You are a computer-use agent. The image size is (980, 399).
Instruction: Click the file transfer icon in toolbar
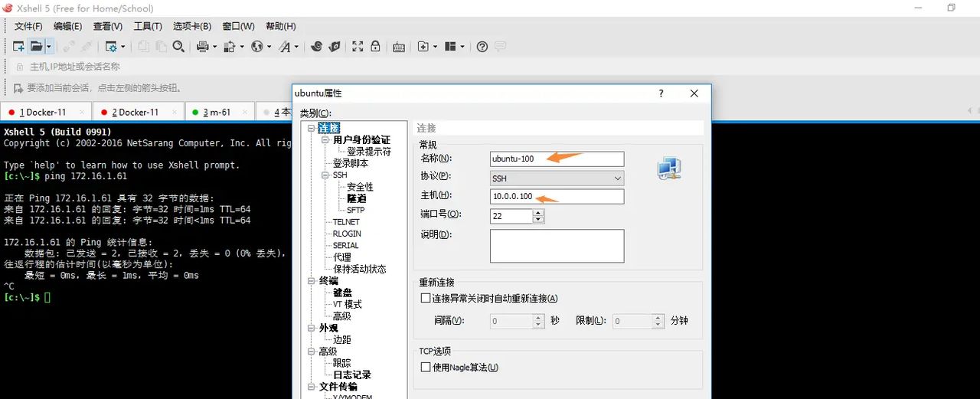(229, 47)
